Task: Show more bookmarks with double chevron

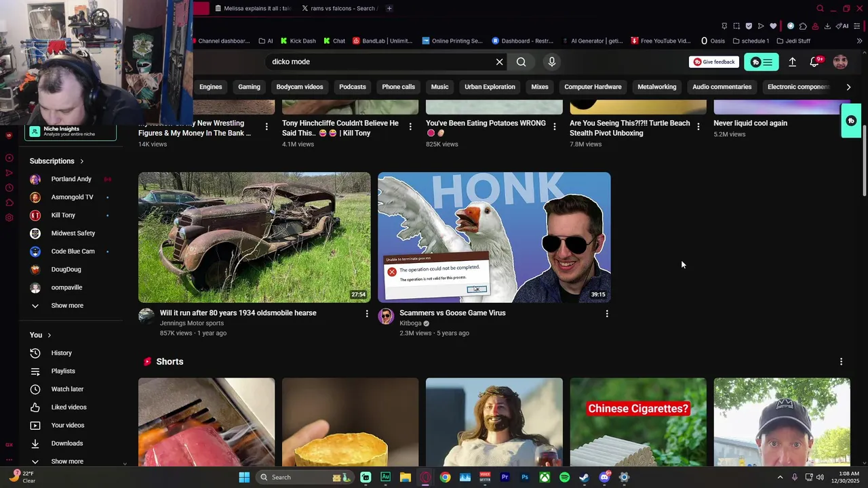Action: click(x=859, y=41)
